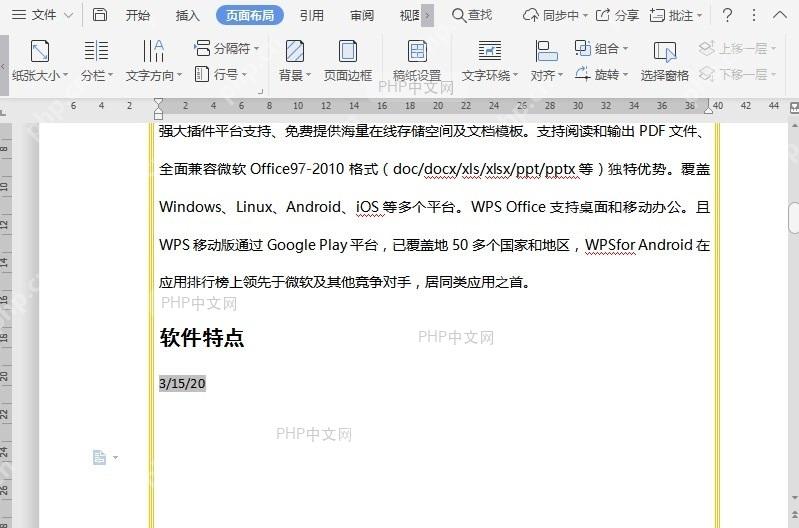Open the 同步中 cloud sync dropdown
The height and width of the screenshot is (528, 799).
point(555,15)
